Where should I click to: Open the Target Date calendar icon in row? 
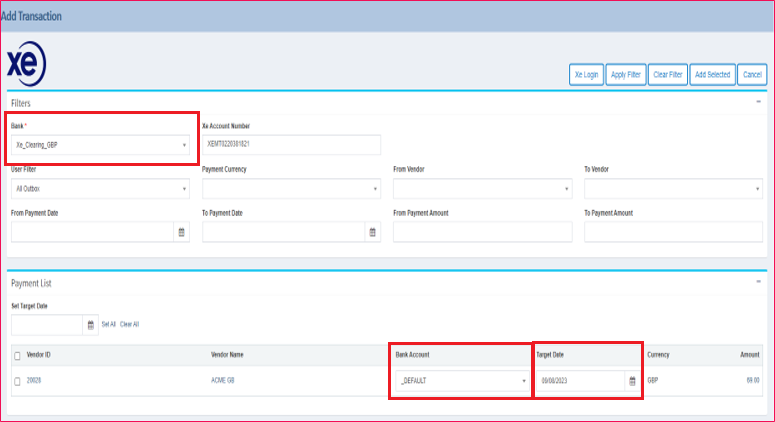632,381
